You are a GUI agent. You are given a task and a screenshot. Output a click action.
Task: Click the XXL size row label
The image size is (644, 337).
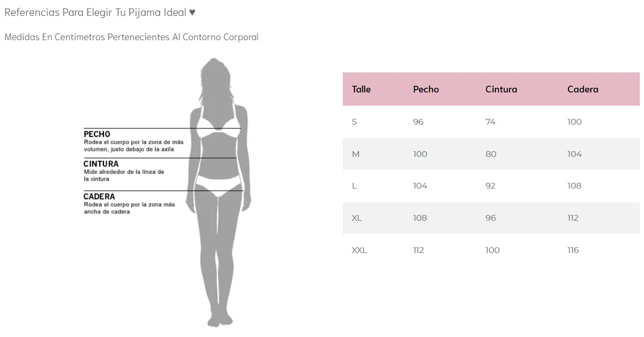click(x=359, y=250)
